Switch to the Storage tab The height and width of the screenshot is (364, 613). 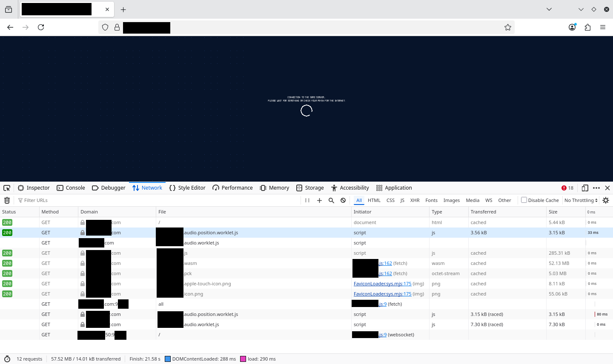coord(310,188)
